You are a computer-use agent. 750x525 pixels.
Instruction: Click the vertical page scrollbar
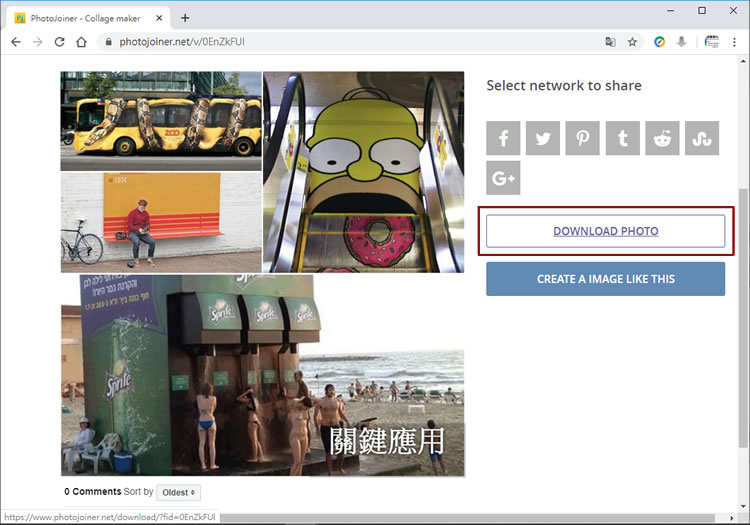[x=743, y=318]
